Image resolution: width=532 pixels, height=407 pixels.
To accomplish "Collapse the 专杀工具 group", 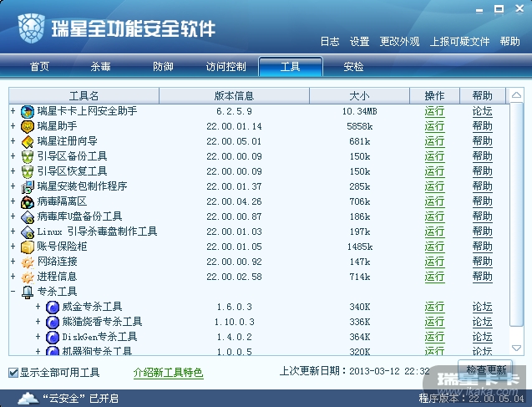I will 13,291.
